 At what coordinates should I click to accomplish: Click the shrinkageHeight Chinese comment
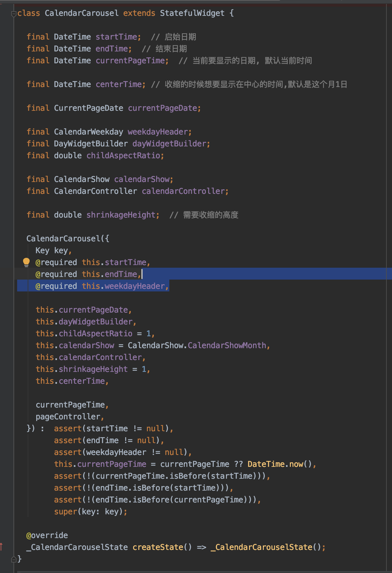coord(204,215)
